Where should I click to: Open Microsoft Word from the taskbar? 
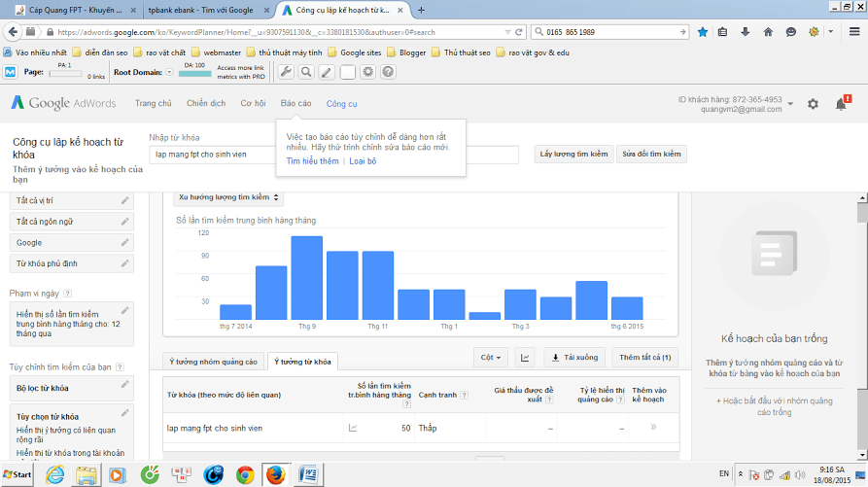308,474
